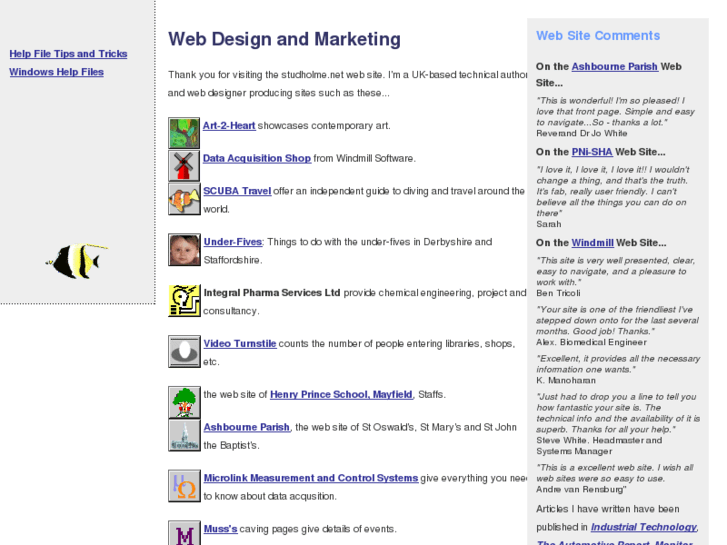Click the Integral Pharma Services yellow logo
The image size is (727, 545).
tap(184, 301)
